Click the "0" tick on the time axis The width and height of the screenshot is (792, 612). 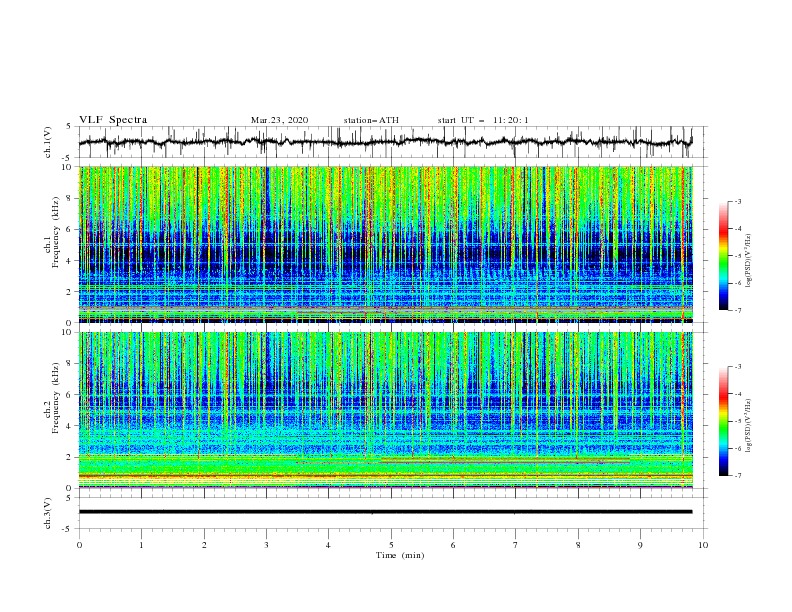[x=79, y=545]
